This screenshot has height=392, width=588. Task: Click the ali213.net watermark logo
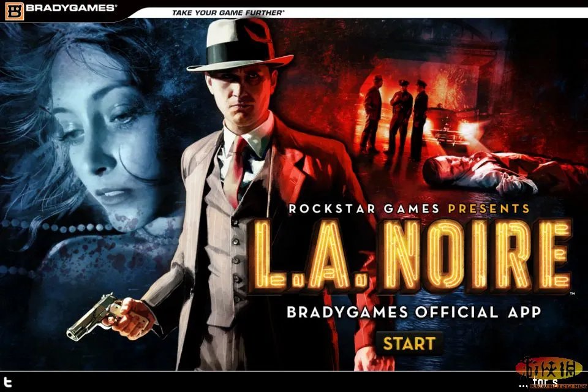pos(551,373)
